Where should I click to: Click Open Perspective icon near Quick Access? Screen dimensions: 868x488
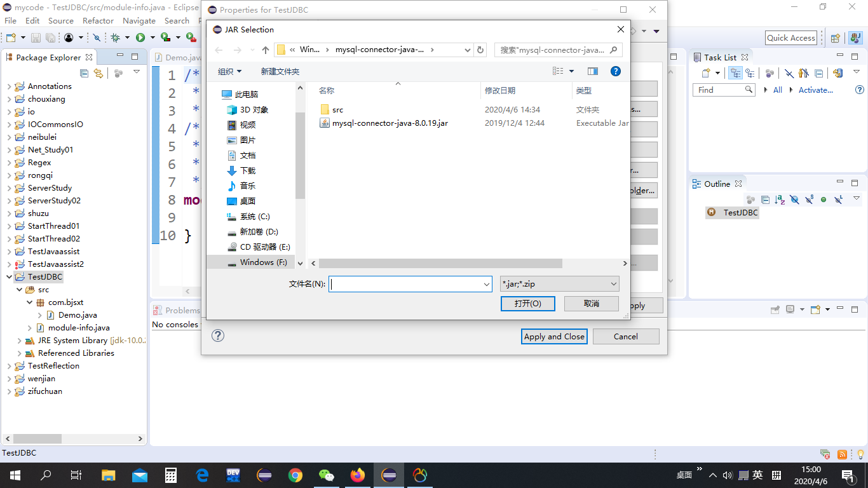(x=836, y=38)
